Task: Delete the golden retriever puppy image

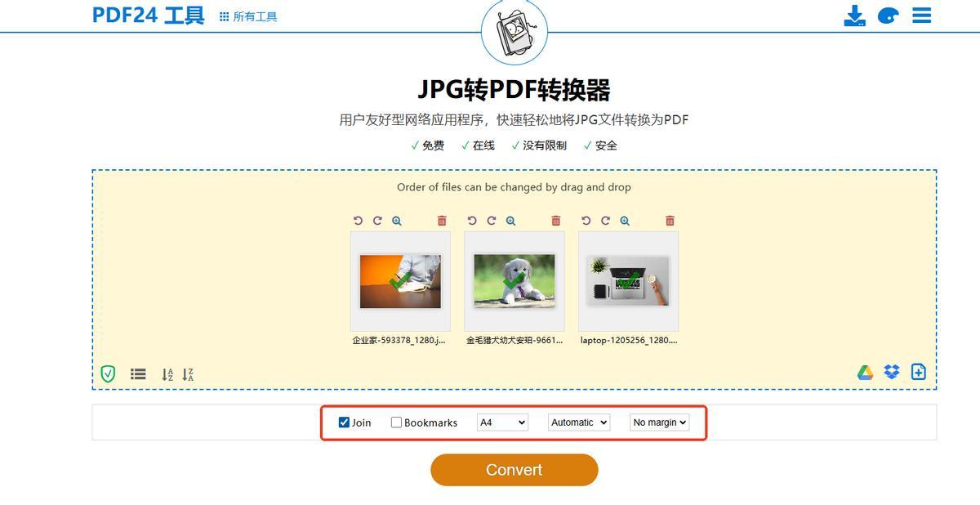Action: tap(556, 221)
